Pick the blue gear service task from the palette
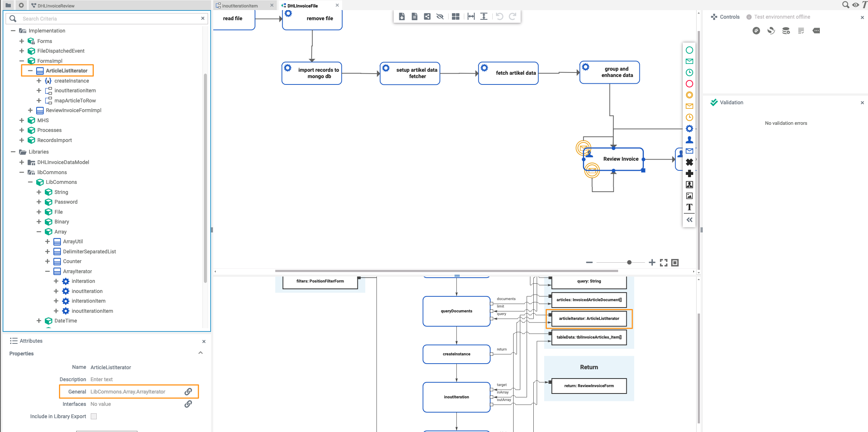This screenshot has width=868, height=432. (689, 128)
